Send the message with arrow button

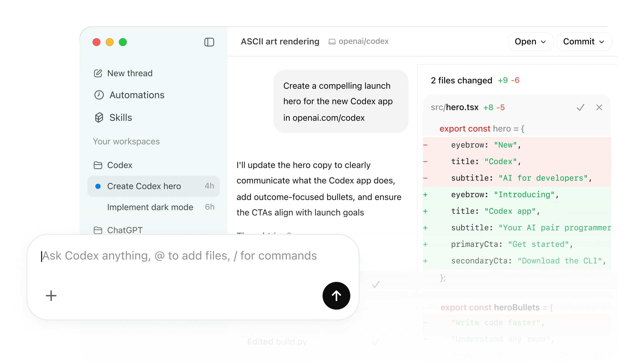[x=336, y=296]
